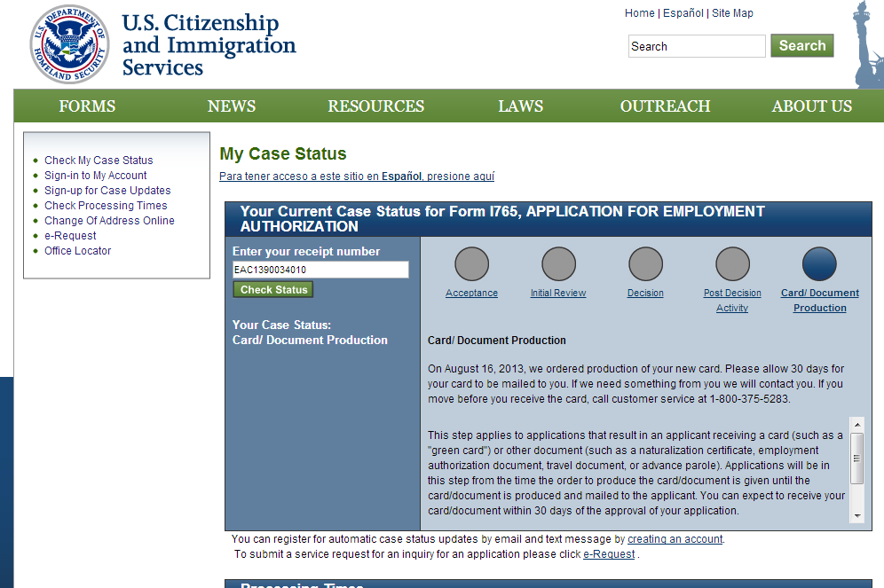Select the Post Decision Activity circle
884x588 pixels.
pos(732,263)
